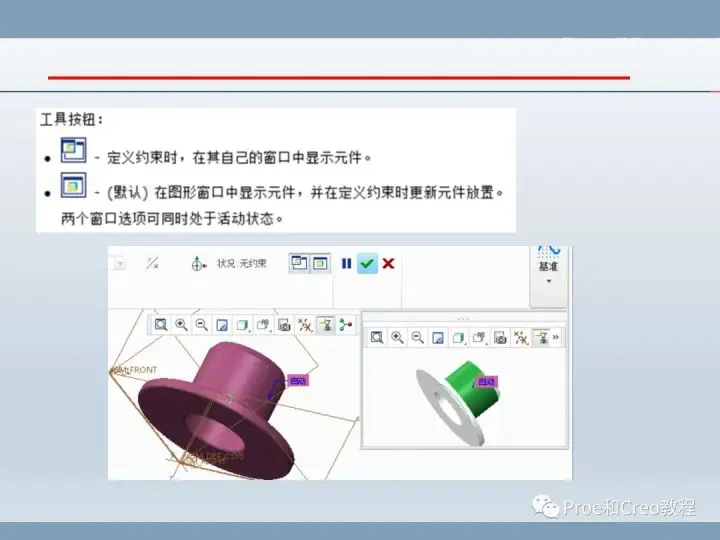Toggle show component in main graphics window
Image resolution: width=720 pixels, height=540 pixels.
321,264
